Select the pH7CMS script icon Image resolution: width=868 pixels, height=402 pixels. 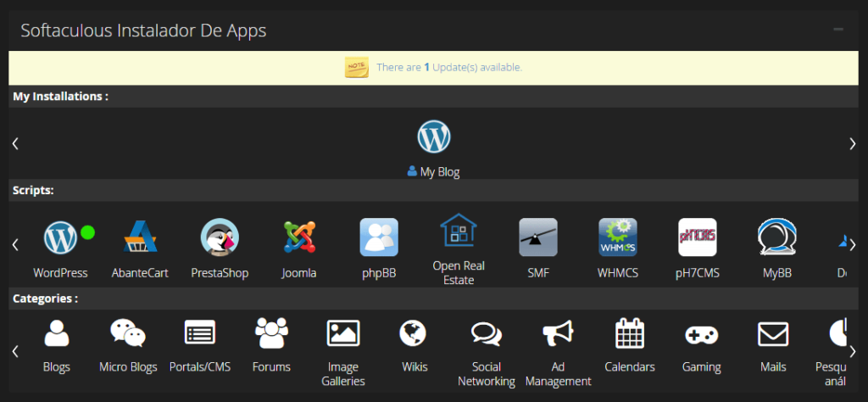click(698, 237)
